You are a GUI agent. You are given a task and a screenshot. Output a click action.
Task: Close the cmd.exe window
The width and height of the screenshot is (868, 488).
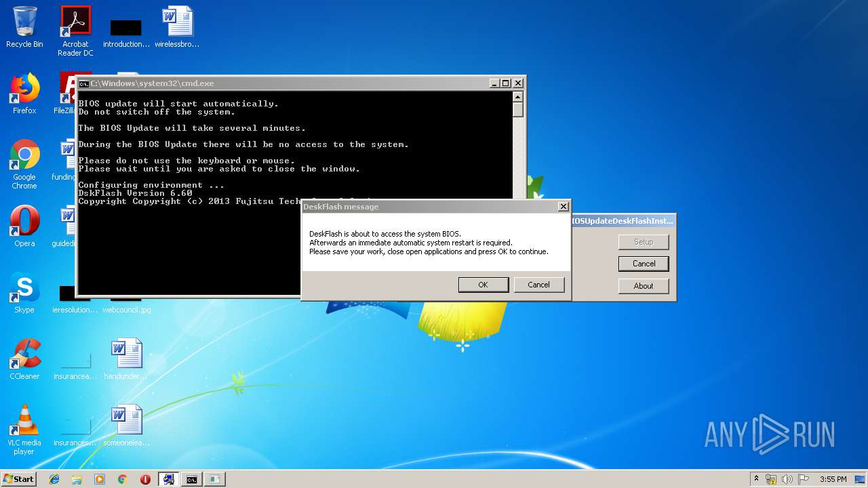point(518,83)
